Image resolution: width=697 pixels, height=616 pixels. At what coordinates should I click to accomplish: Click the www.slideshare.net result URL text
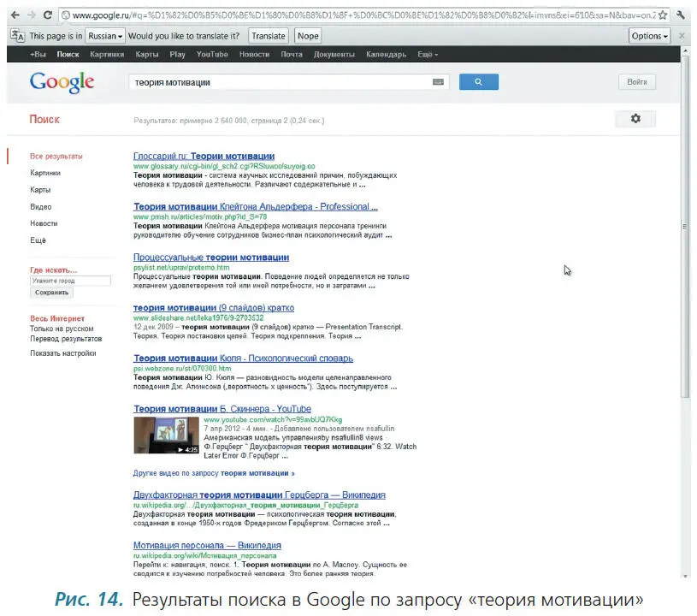tap(198, 318)
